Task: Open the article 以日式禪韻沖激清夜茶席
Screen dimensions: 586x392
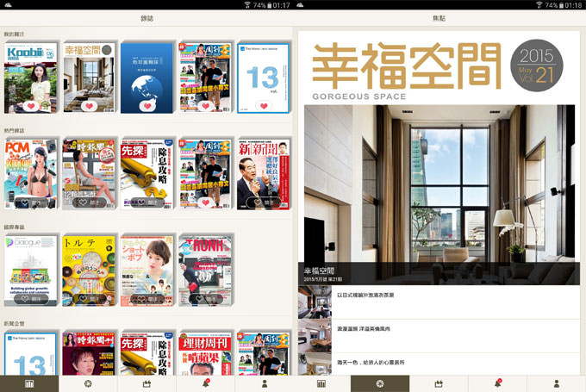Action: [439, 302]
